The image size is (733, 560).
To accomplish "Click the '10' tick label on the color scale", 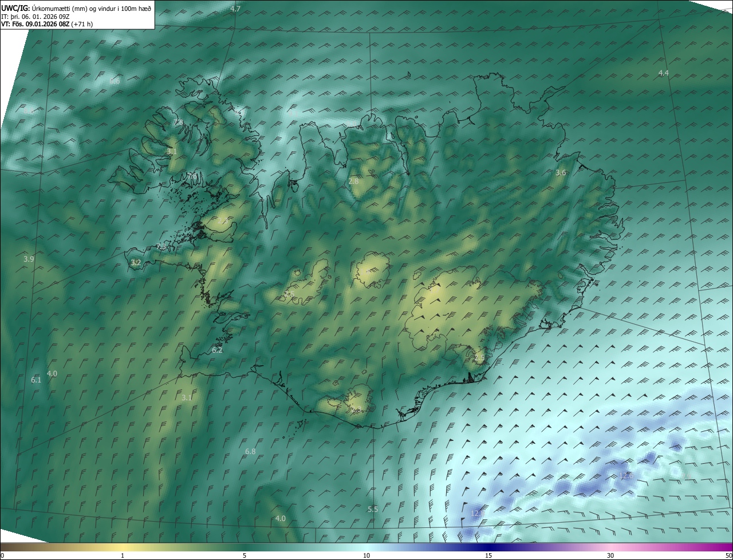I will point(366,556).
